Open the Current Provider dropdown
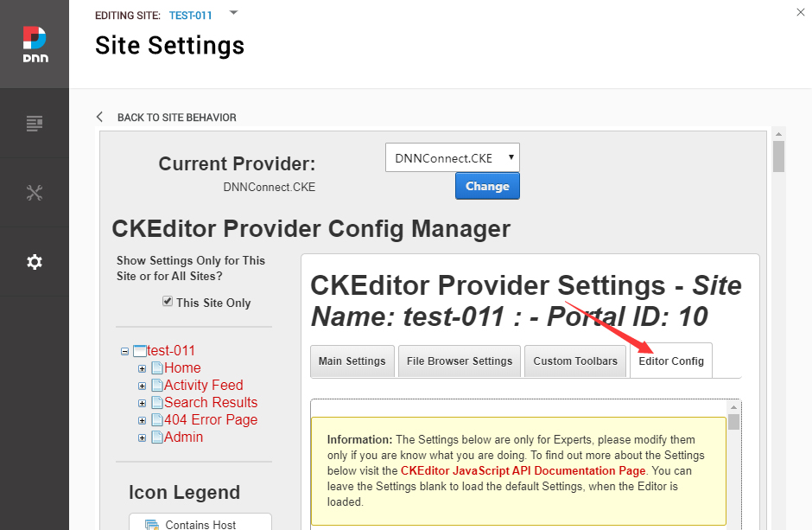 click(x=452, y=158)
